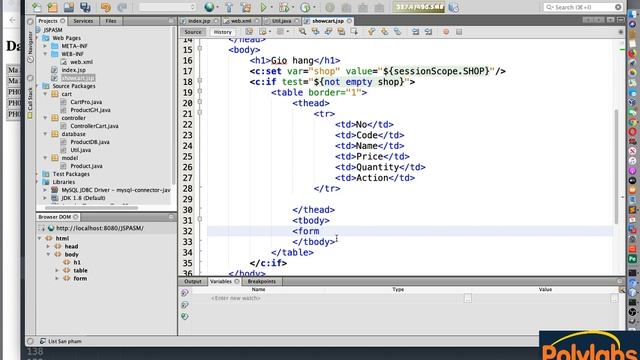Click the memory usage indicator to collect garbage

[418, 7]
